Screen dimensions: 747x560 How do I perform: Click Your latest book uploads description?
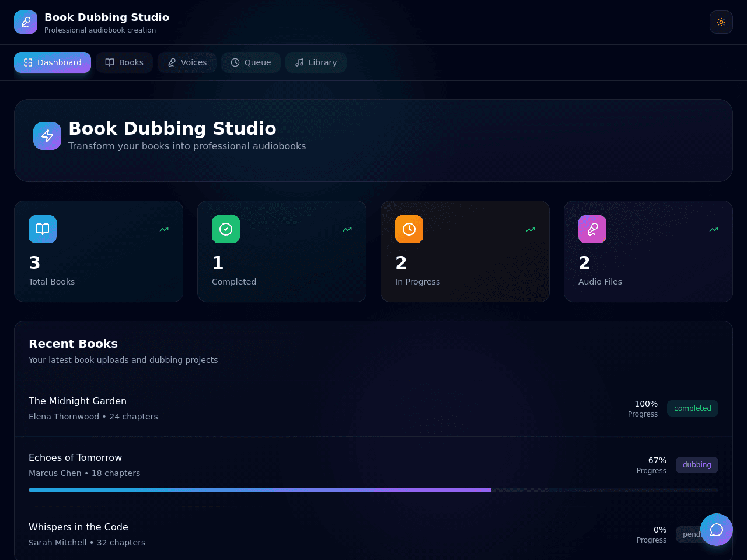click(x=123, y=360)
